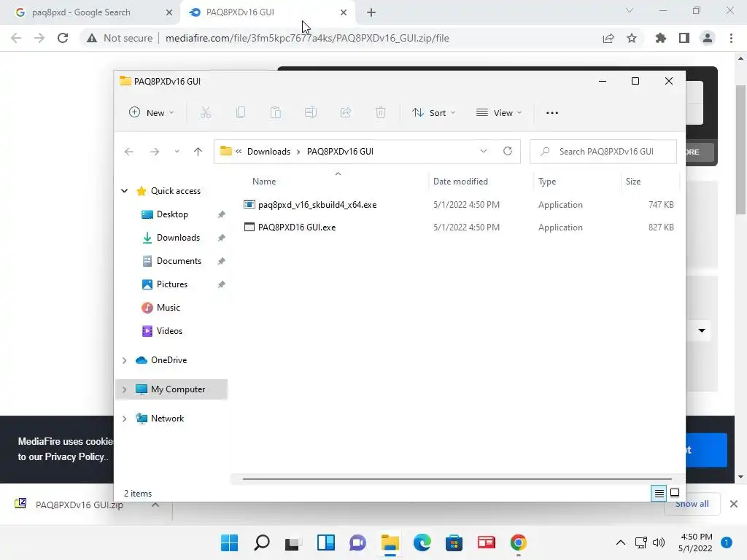Refresh the PAQ8PXDv16 GUI folder

[508, 151]
